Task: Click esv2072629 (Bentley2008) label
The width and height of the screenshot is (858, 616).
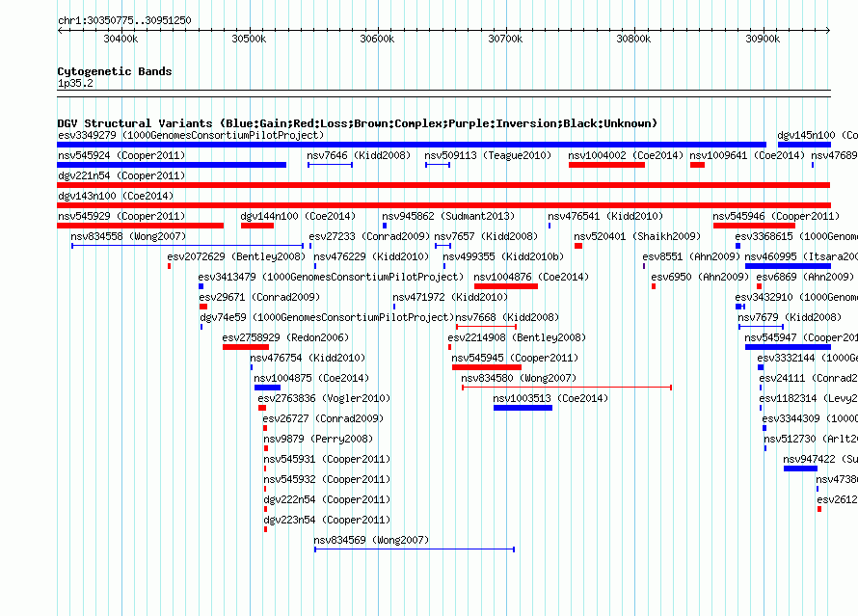Action: tap(236, 256)
